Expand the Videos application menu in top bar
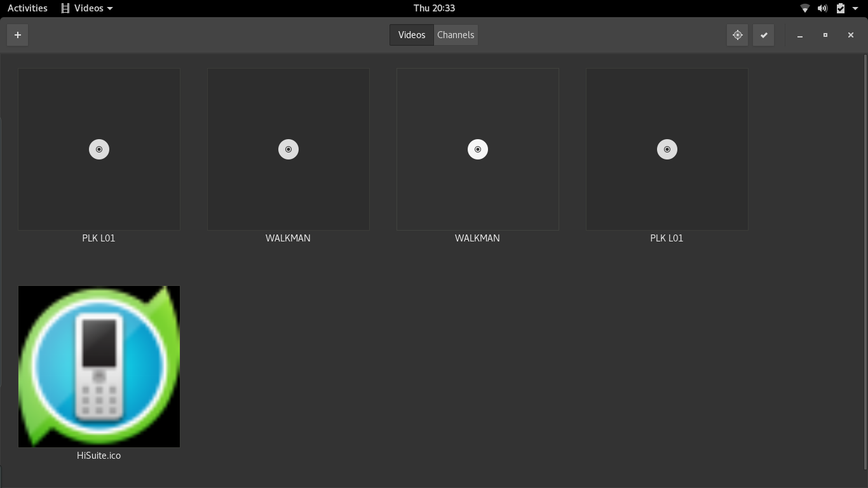The image size is (868, 488). [x=87, y=8]
